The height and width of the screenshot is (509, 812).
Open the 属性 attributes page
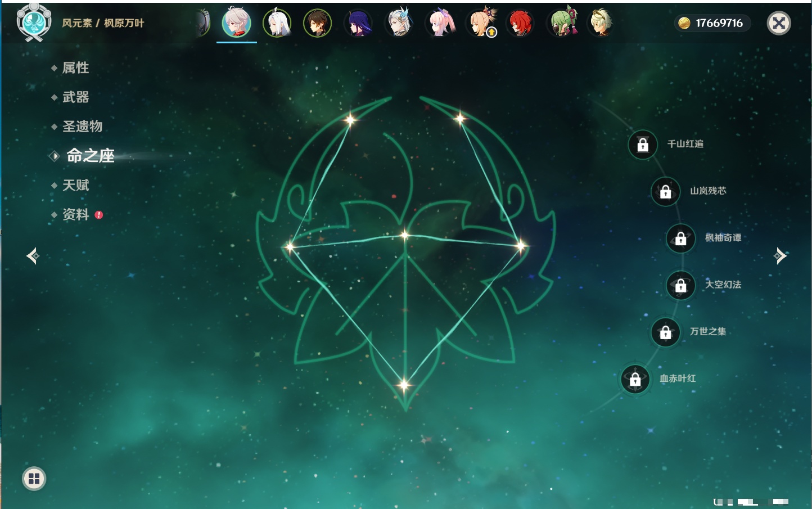(75, 68)
